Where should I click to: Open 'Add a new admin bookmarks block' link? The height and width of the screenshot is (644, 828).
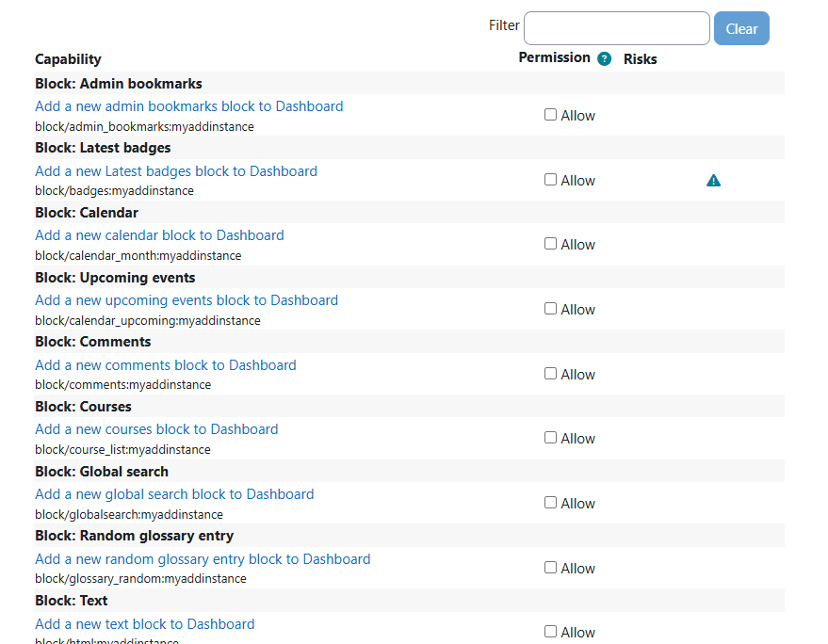pos(188,106)
